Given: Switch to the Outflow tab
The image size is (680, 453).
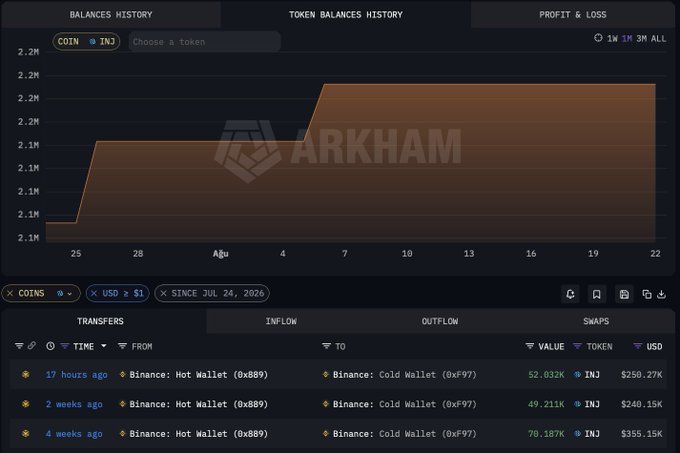Looking at the screenshot, I should (x=440, y=321).
